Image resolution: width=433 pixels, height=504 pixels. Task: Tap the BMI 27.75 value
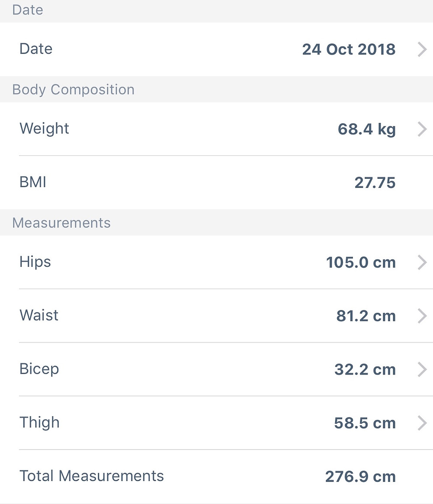click(x=375, y=183)
